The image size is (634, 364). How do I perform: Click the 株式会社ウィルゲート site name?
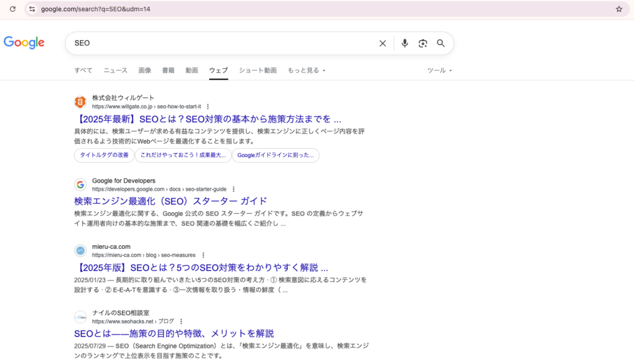123,98
